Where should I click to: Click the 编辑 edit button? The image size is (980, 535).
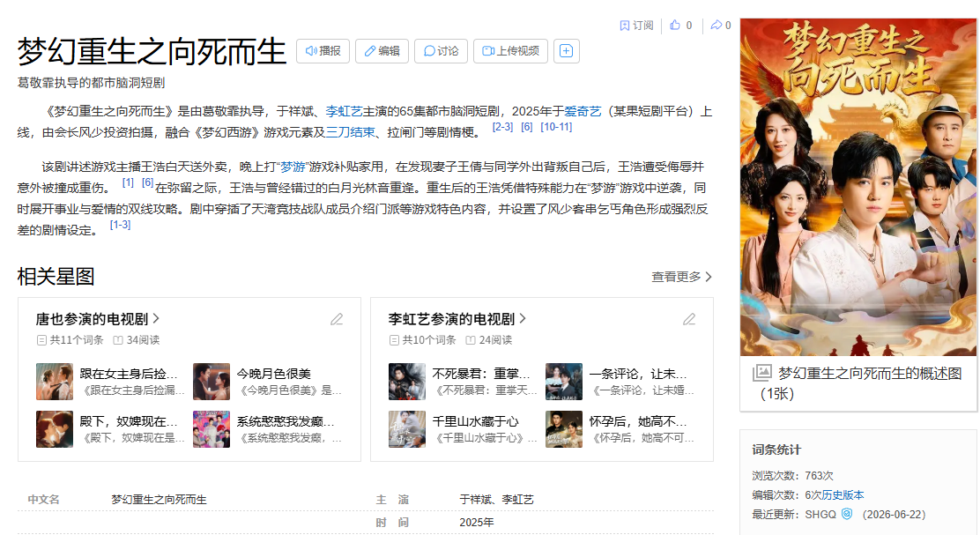382,51
